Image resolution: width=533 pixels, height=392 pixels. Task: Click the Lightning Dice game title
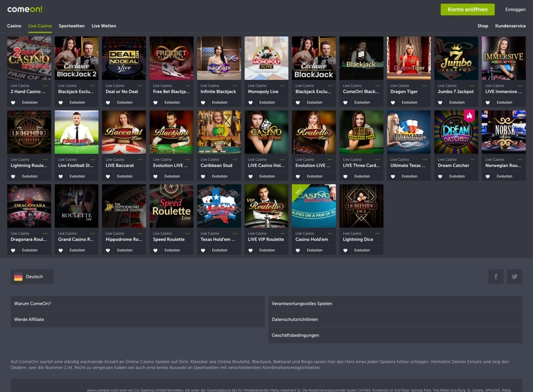pyautogui.click(x=358, y=240)
